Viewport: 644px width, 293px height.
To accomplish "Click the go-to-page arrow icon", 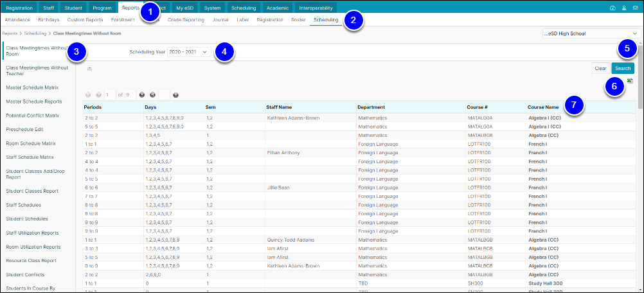I will pyautogui.click(x=175, y=95).
